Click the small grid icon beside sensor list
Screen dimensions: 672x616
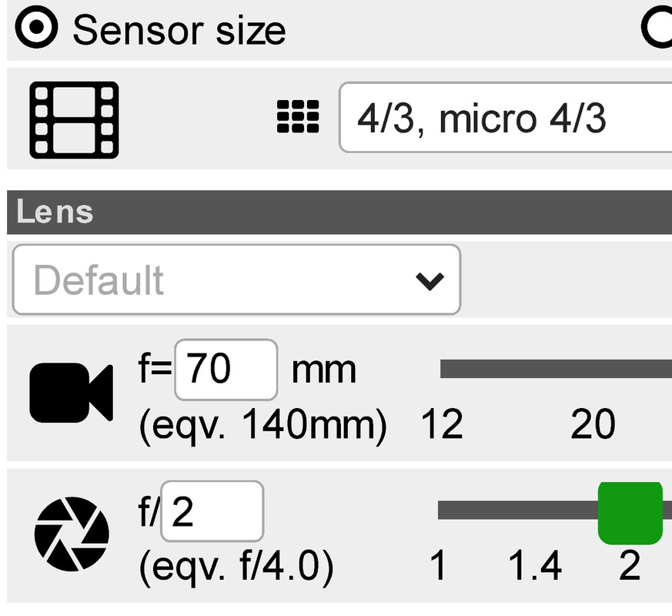point(298,116)
